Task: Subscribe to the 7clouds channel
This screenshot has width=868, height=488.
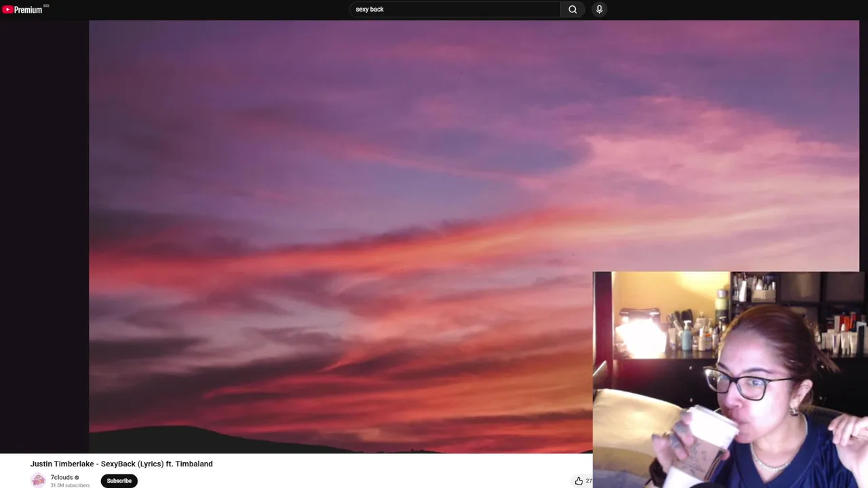Action: point(119,481)
